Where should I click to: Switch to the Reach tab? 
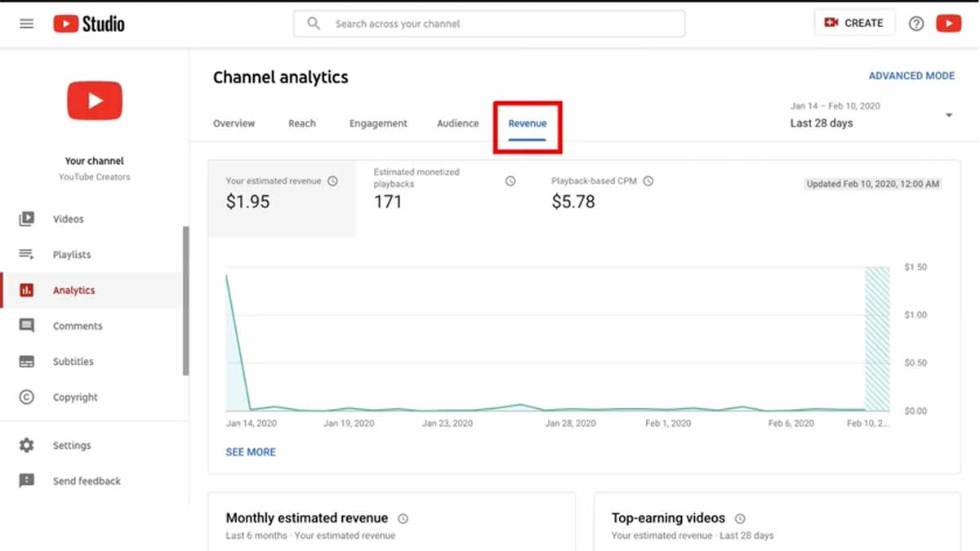pos(302,123)
